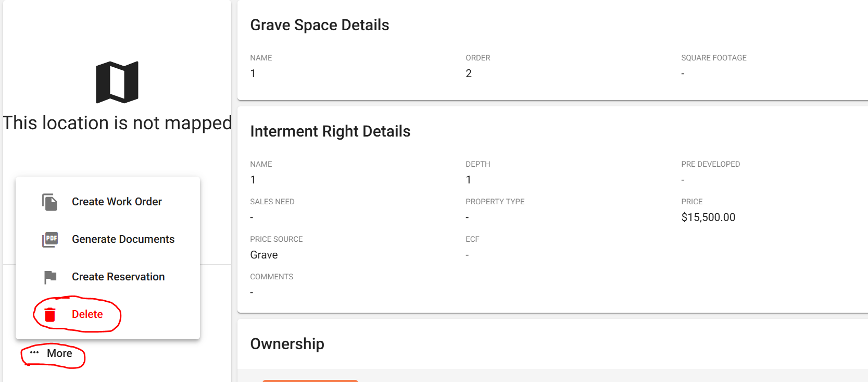Open the More actions button
868x382 pixels.
pos(51,353)
